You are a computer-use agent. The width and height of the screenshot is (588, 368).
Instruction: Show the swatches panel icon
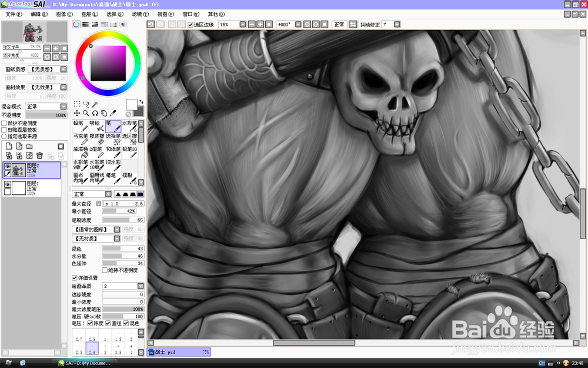[113, 24]
